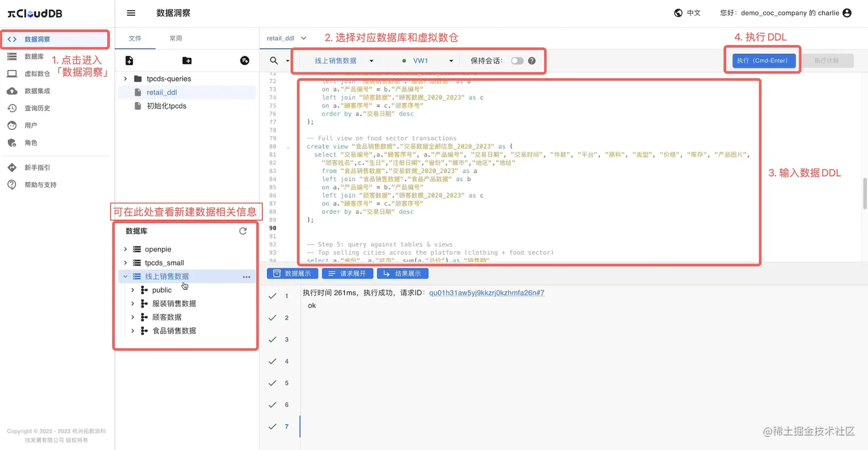Collapse the 线上销售数据 database node

125,276
